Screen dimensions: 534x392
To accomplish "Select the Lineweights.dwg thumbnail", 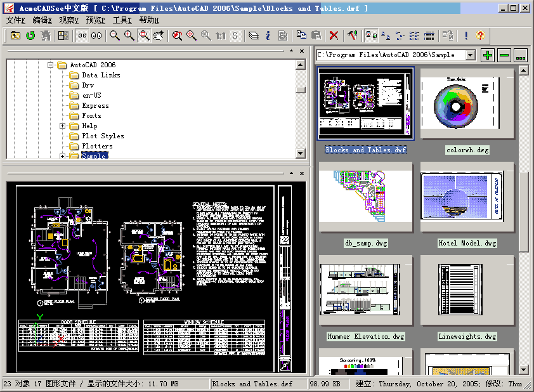I will 467,290.
